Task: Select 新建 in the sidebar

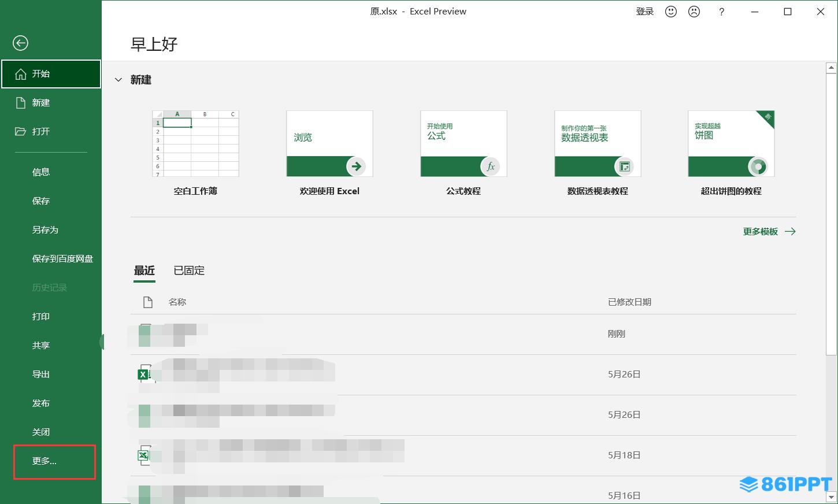Action: tap(51, 103)
